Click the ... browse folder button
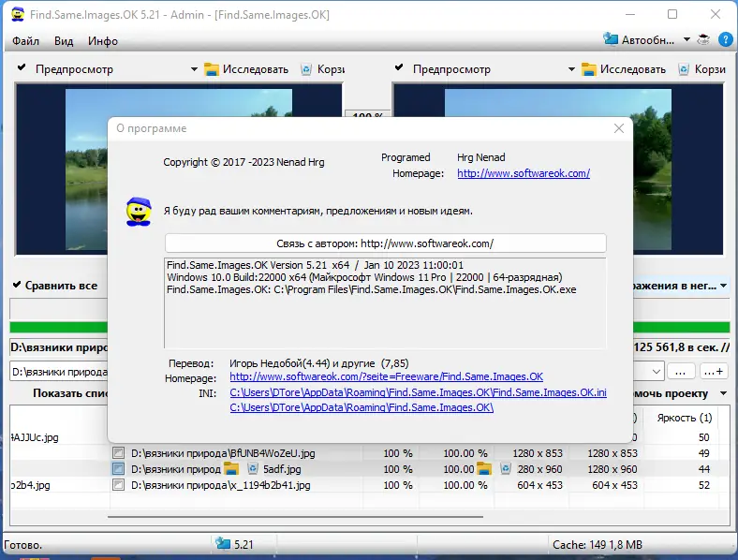738x560 pixels. [681, 371]
